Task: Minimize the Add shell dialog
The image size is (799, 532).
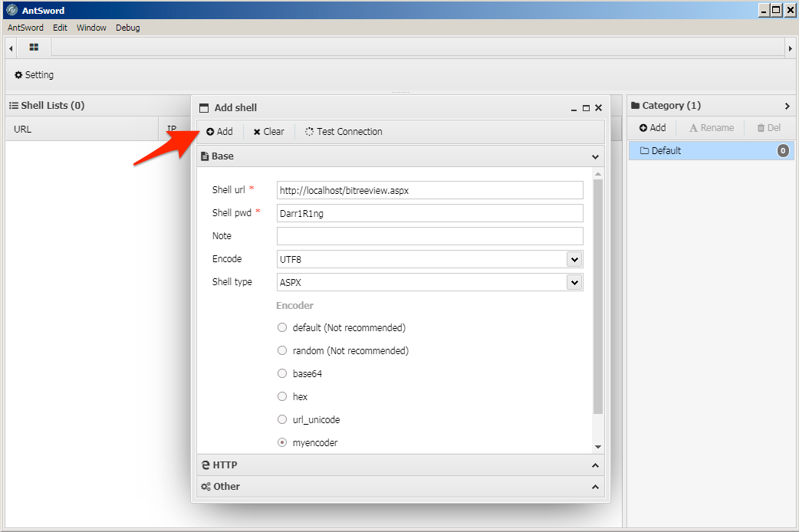Action: pyautogui.click(x=574, y=108)
